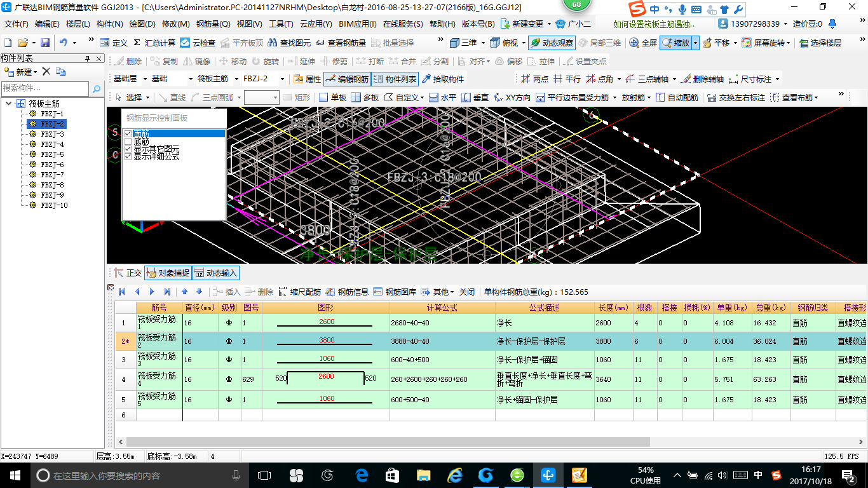Toggle 对象捕捉 object snap
Image resolution: width=868 pixels, height=488 pixels.
(168, 273)
